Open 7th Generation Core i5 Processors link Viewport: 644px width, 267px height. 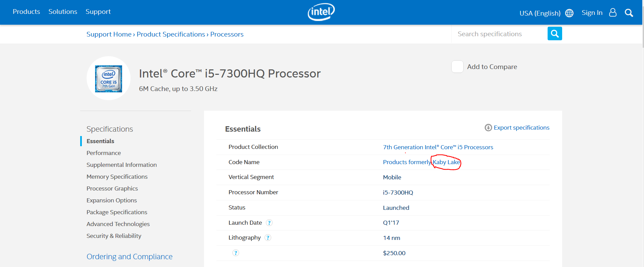point(438,147)
